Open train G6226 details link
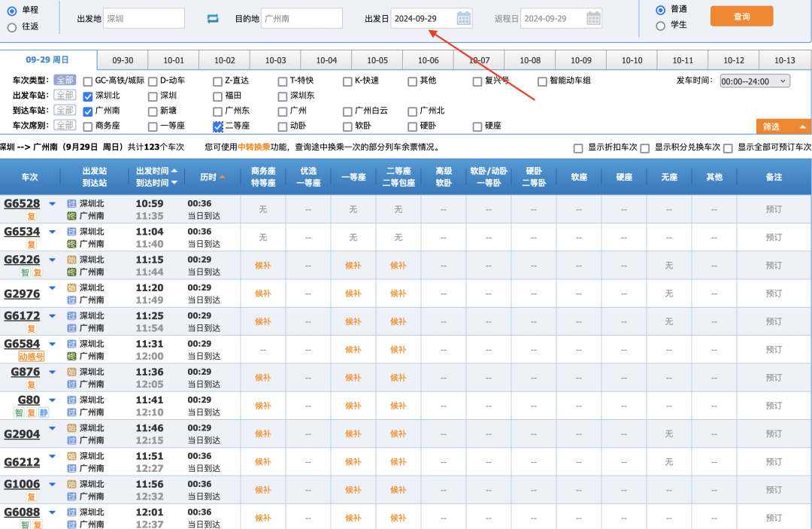Image resolution: width=812 pixels, height=529 pixels. coord(22,260)
